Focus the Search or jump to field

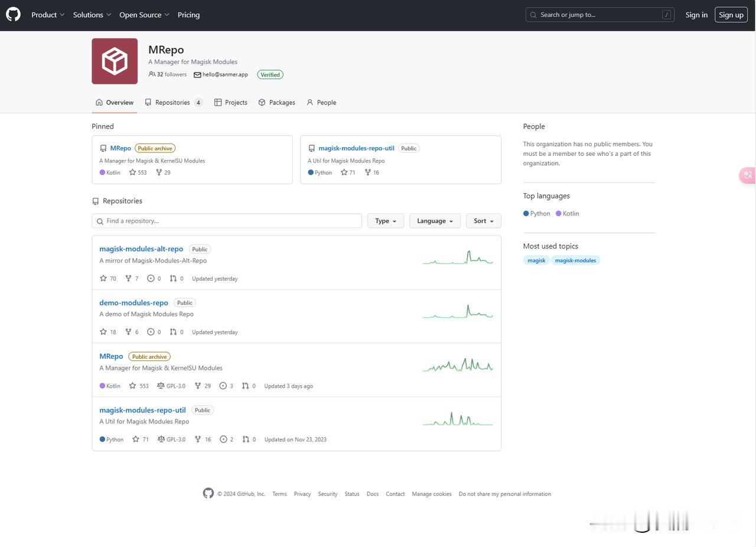pos(600,15)
